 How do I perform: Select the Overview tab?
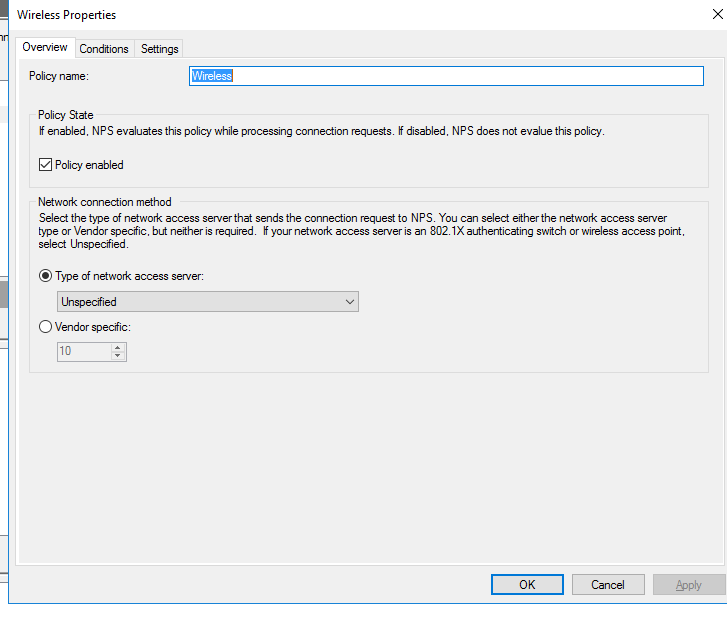tap(45, 47)
